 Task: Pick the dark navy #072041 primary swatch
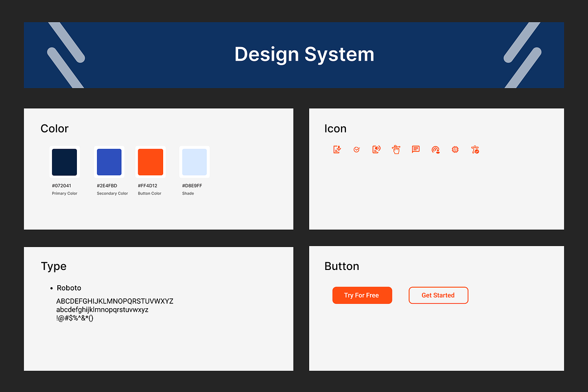point(65,162)
